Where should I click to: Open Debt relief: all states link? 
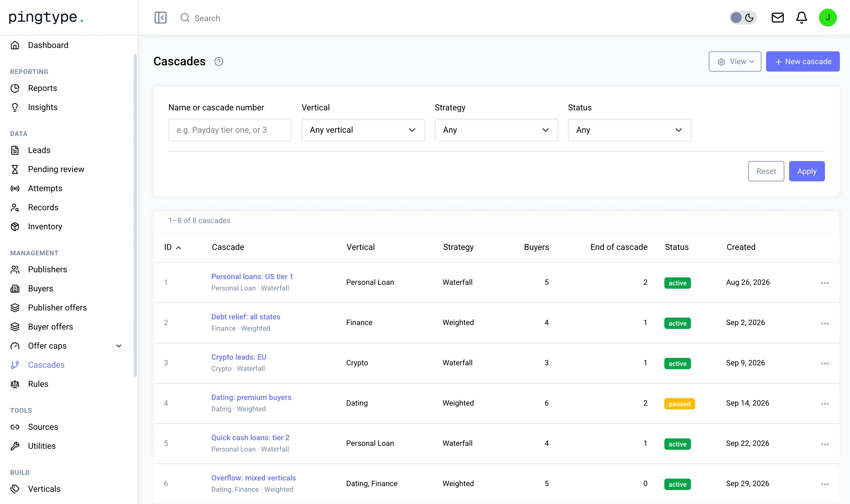click(245, 317)
